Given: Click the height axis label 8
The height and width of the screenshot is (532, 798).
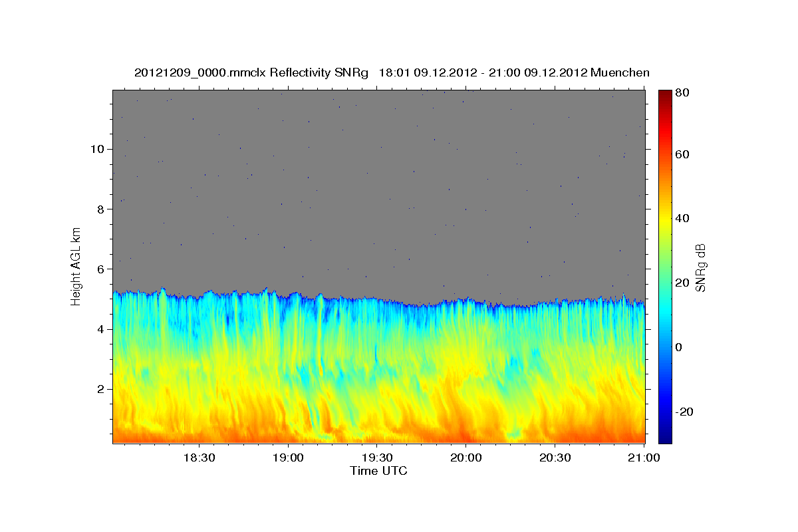Looking at the screenshot, I should 100,209.
